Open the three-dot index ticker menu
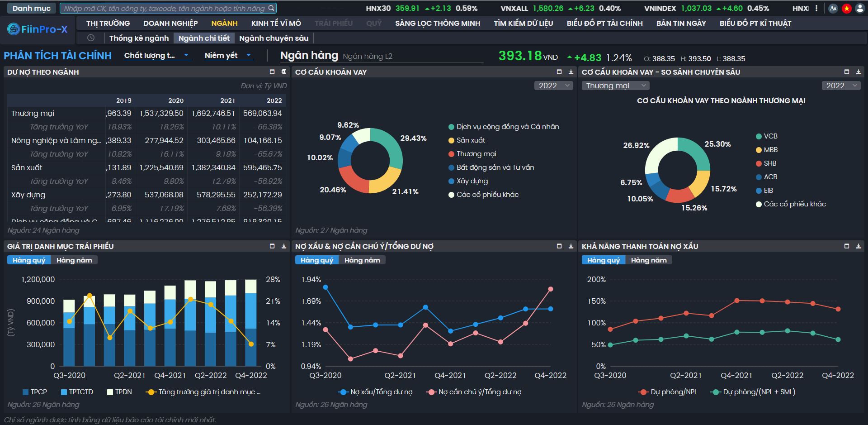This screenshot has height=425, width=868. click(816, 8)
